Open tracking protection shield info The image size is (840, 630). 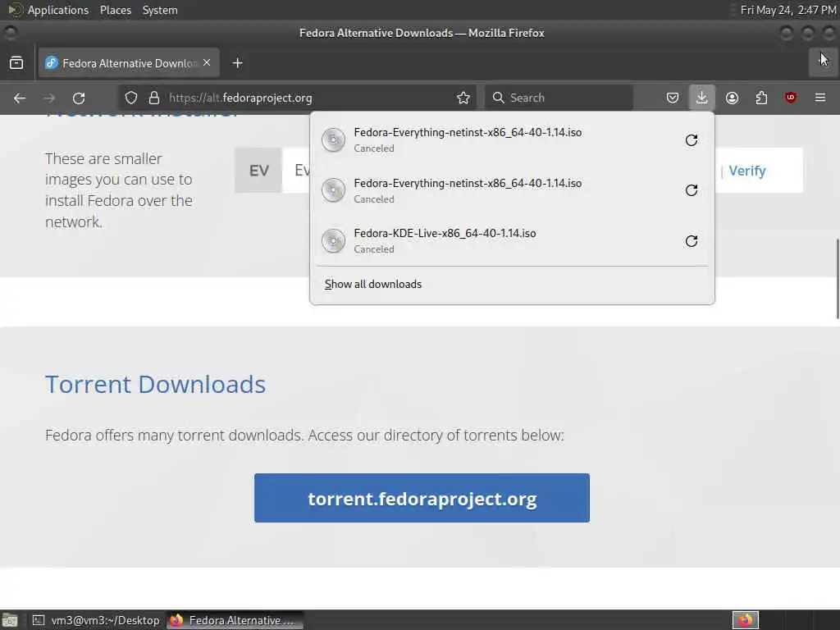pos(131,98)
